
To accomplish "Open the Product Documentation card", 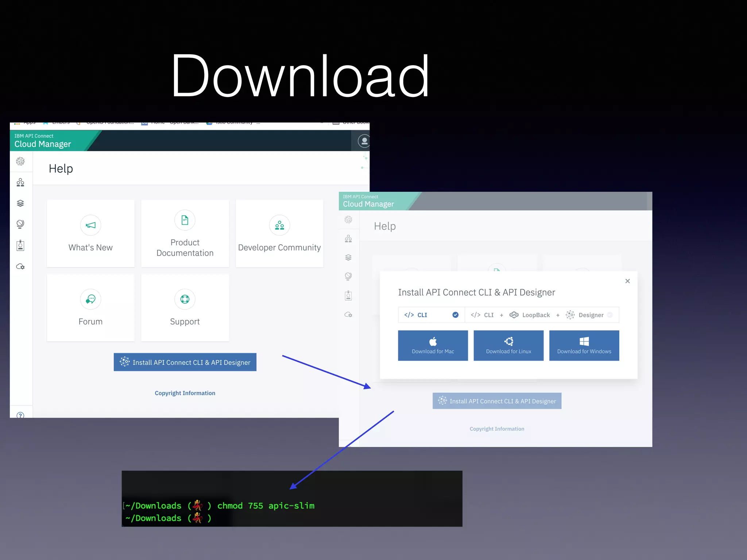I will click(x=185, y=233).
